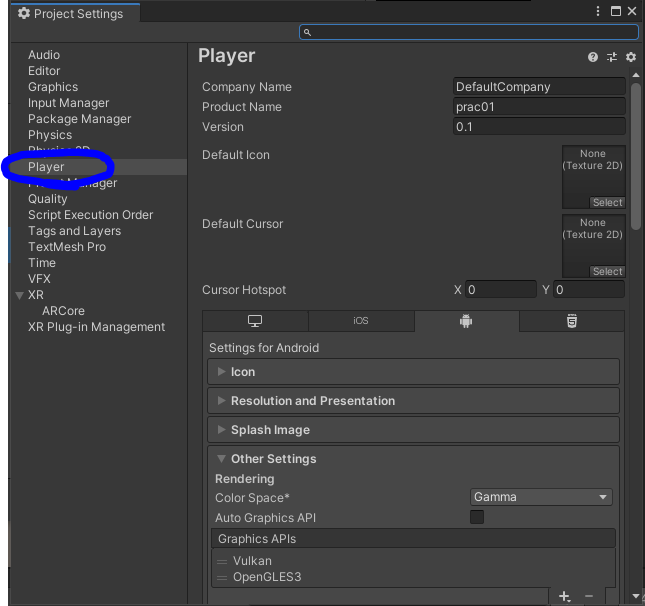Open XR Plug-in Management settings
The image size is (645, 606).
(96, 327)
